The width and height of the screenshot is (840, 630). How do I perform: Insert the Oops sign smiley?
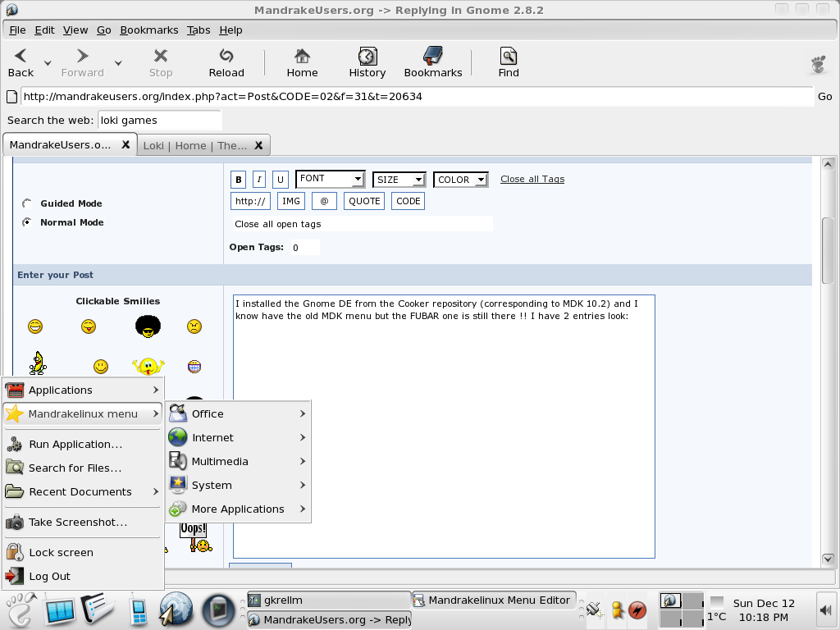[x=195, y=537]
